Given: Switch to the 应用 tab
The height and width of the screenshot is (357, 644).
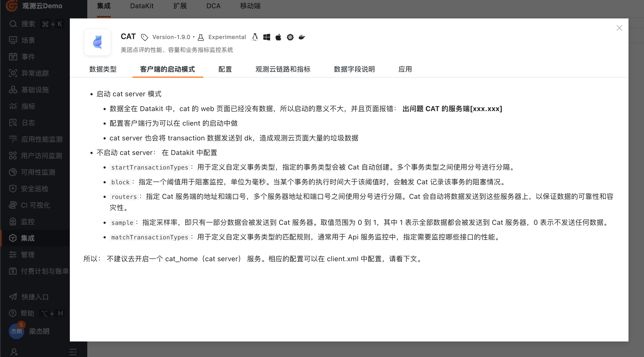Looking at the screenshot, I should [405, 69].
